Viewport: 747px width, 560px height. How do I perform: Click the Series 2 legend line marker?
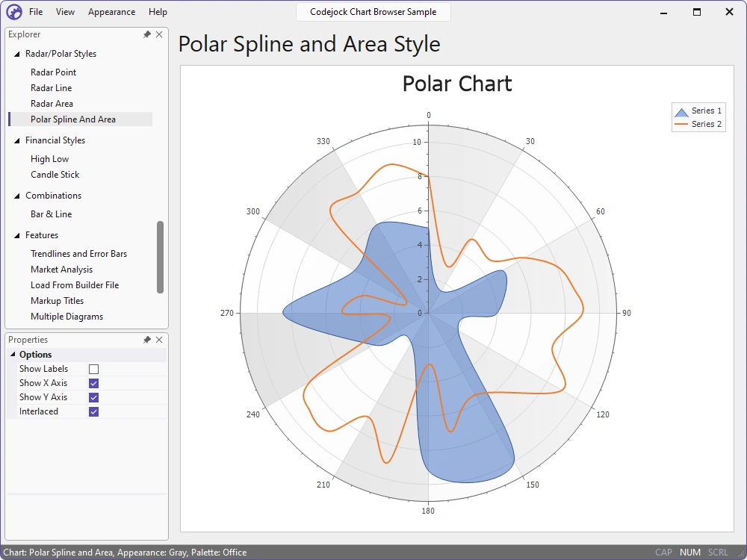pos(681,124)
